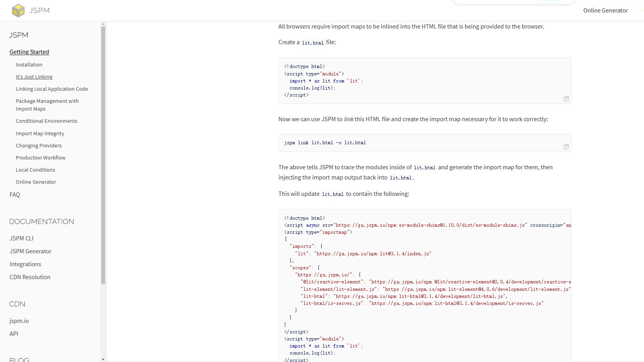Screen dimensions: 644x362
Task: Copy the jspm link command
Action: click(566, 147)
